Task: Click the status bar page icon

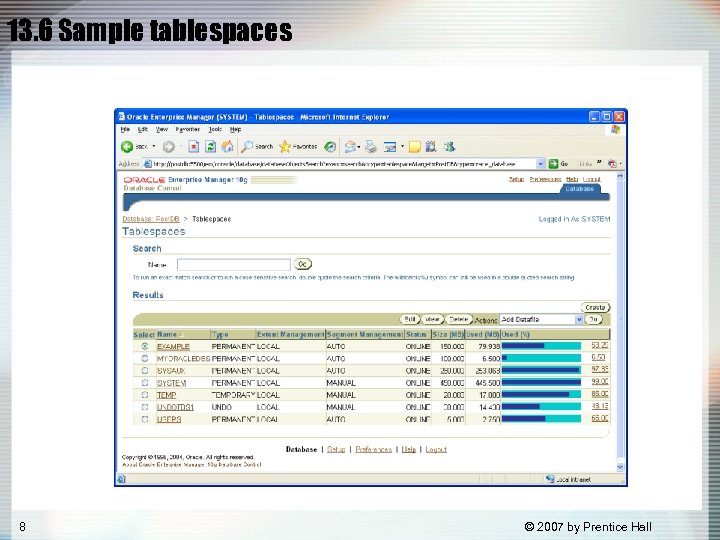Action: pos(121,479)
